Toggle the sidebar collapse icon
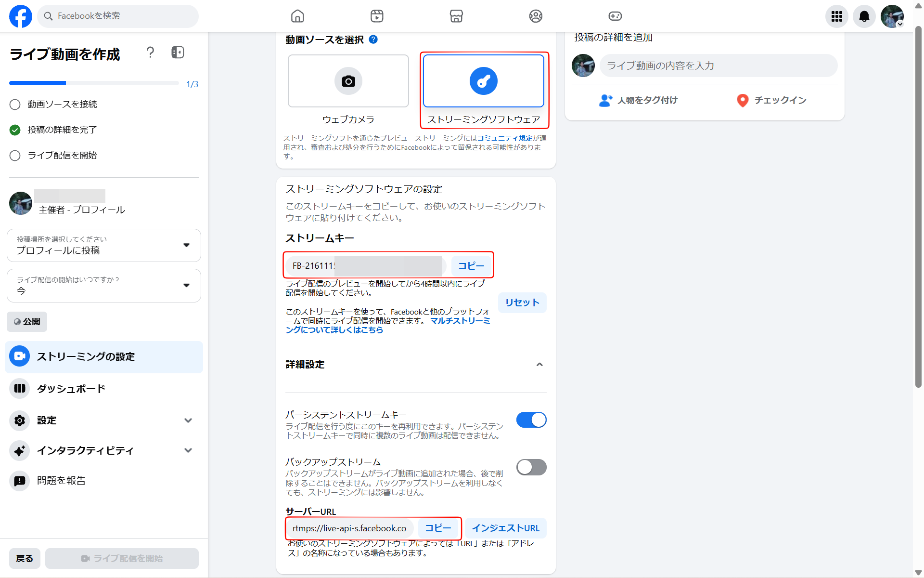 pyautogui.click(x=178, y=53)
